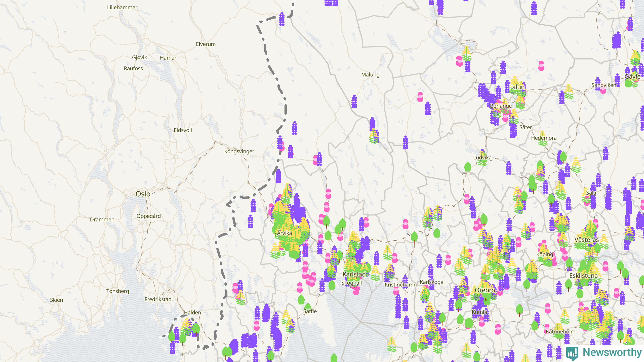Select the Karlstad label
The image size is (644, 362).
(354, 274)
